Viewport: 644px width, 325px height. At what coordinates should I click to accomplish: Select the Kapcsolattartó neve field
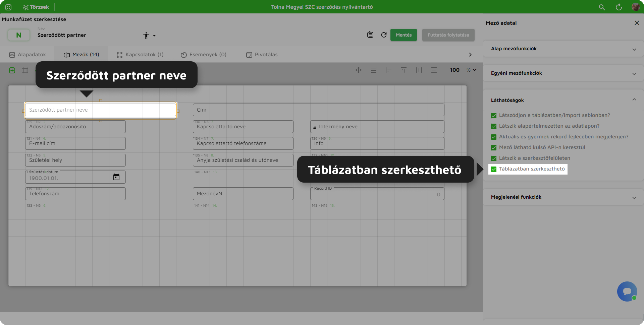[x=243, y=127]
